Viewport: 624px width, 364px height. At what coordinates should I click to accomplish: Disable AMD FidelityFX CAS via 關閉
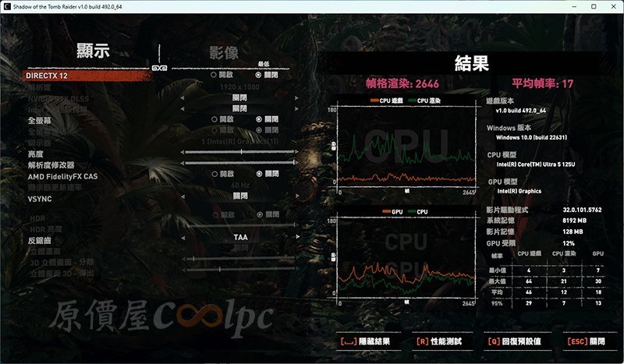(268, 174)
